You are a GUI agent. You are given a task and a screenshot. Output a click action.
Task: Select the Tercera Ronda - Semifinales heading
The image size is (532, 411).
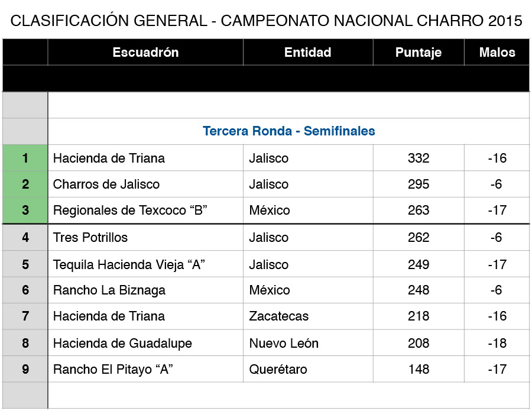coord(288,131)
